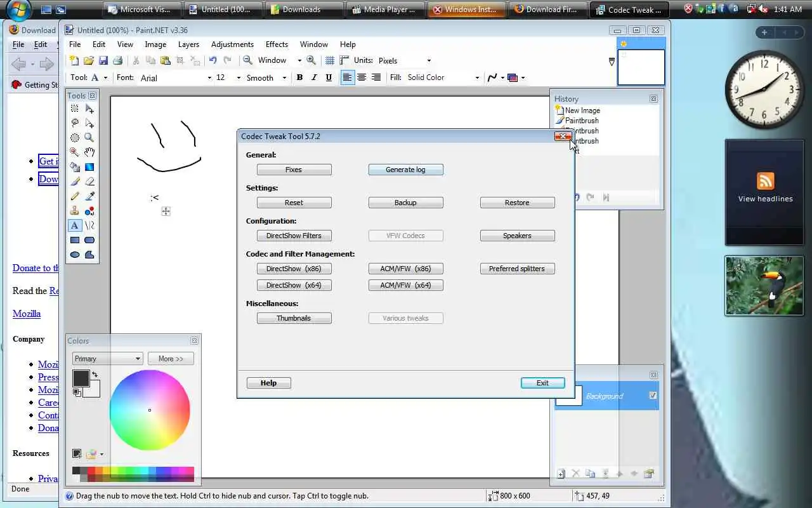The image size is (812, 508).
Task: Select the Clone Stamp tool
Action: point(75,211)
